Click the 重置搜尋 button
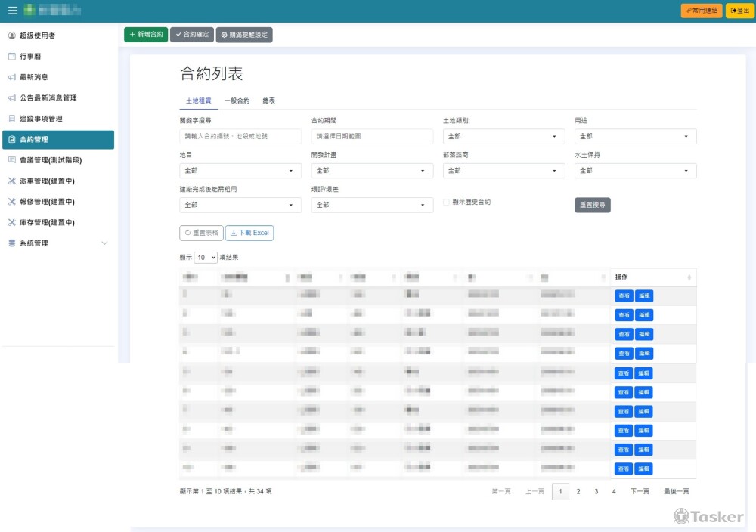Screen dimensions: 756x532 592,205
